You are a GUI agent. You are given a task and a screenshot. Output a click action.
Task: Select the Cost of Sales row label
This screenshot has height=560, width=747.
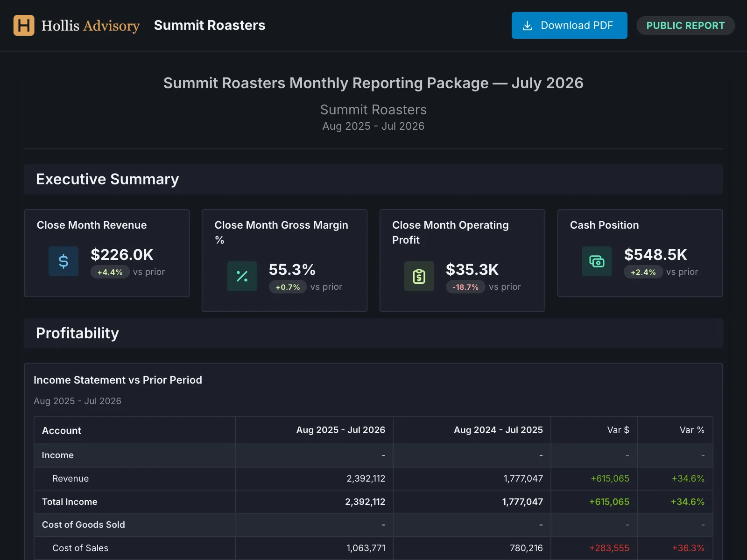[x=80, y=548]
